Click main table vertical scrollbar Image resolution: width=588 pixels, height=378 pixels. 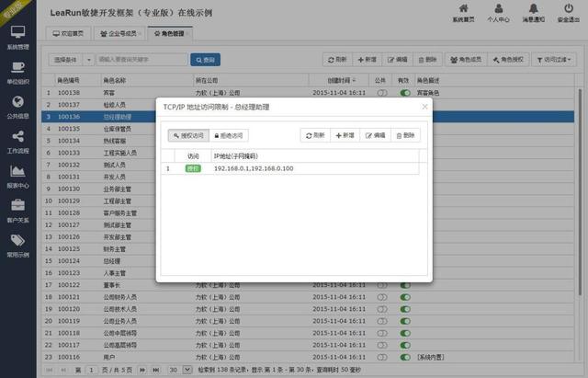coord(580,191)
